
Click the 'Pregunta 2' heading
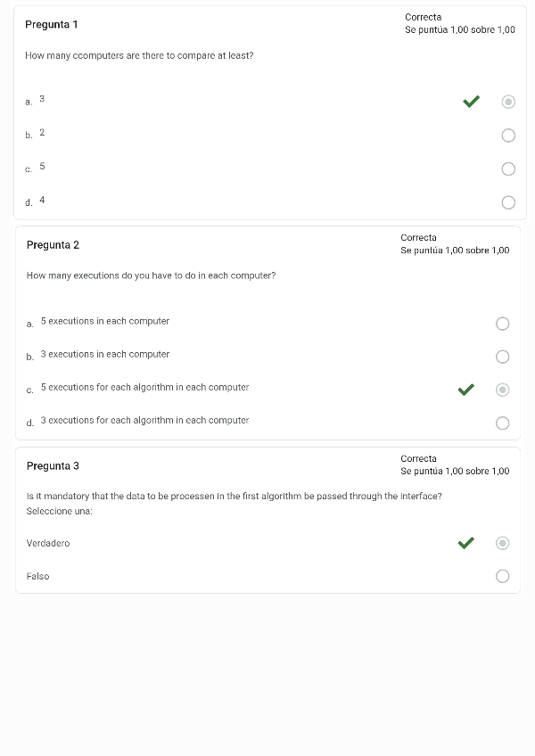[x=53, y=245]
